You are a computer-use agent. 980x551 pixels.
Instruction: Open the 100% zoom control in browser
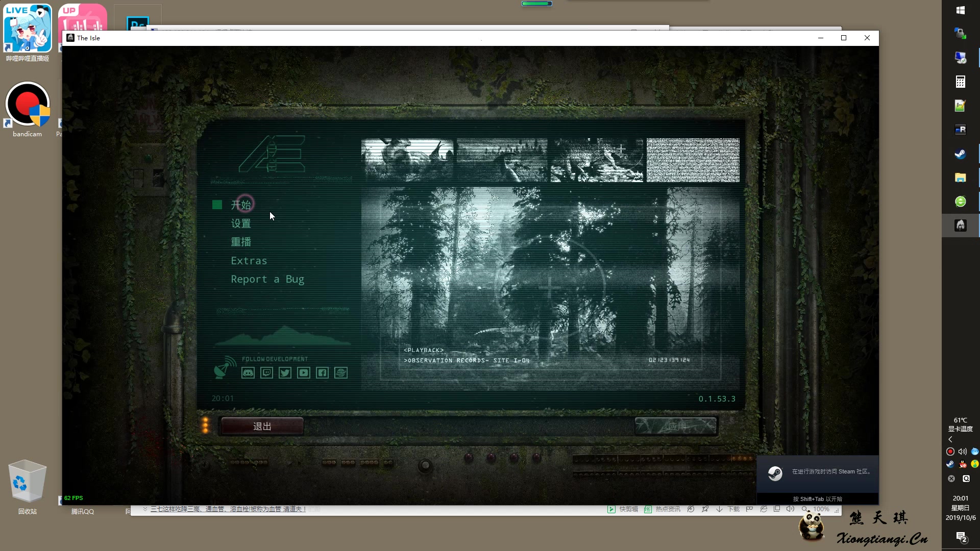(816, 509)
